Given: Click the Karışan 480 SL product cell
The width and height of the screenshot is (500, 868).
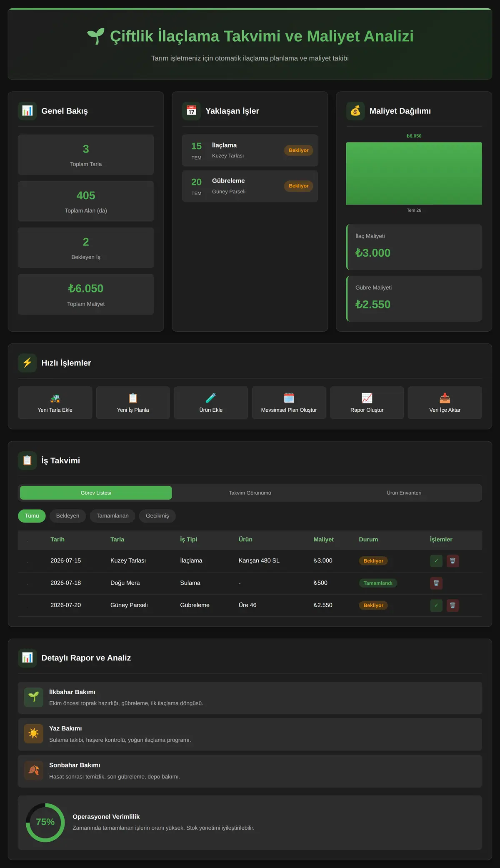Looking at the screenshot, I should click(259, 560).
